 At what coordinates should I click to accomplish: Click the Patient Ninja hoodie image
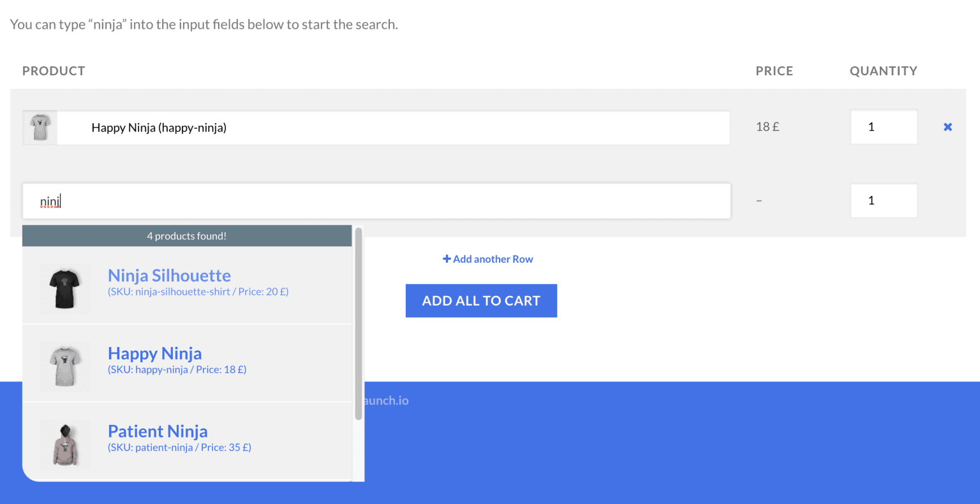click(x=65, y=444)
